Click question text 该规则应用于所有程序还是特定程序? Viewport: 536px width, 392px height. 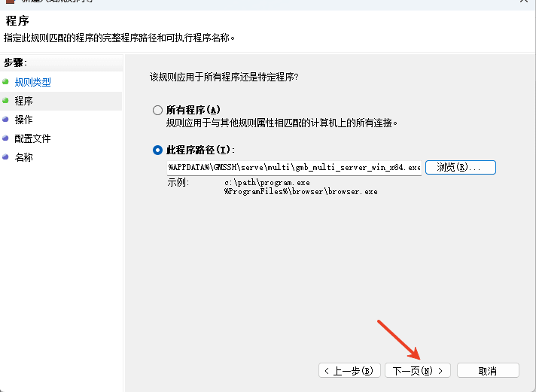224,77
